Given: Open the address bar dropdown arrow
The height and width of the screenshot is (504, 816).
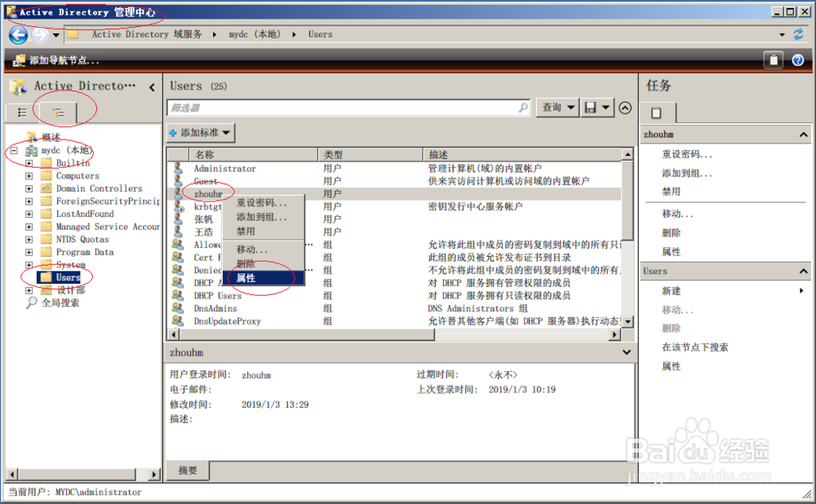Looking at the screenshot, I should click(782, 35).
